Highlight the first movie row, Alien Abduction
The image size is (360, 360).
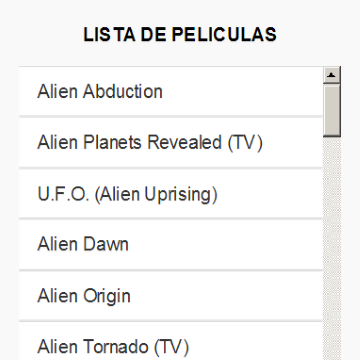(x=171, y=91)
